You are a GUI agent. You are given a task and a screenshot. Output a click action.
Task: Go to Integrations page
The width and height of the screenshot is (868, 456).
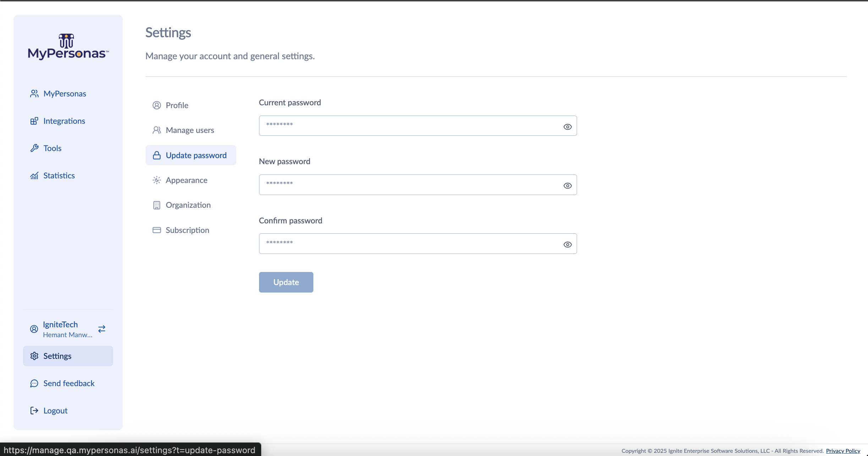click(64, 121)
